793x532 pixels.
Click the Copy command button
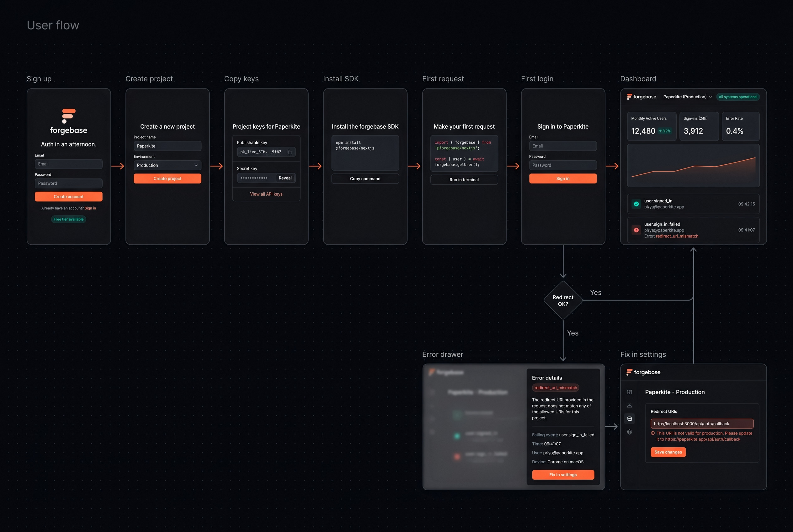[365, 178]
